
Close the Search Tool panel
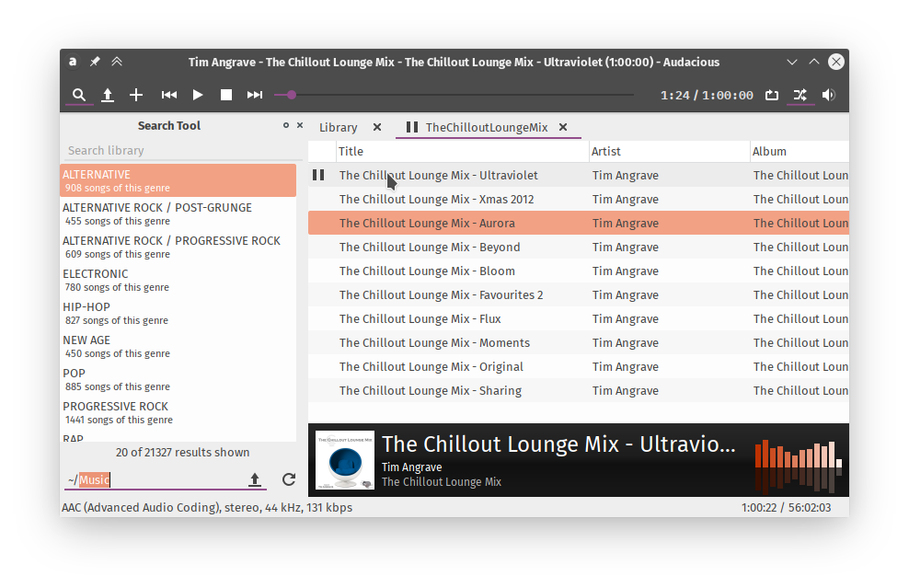pyautogui.click(x=300, y=125)
